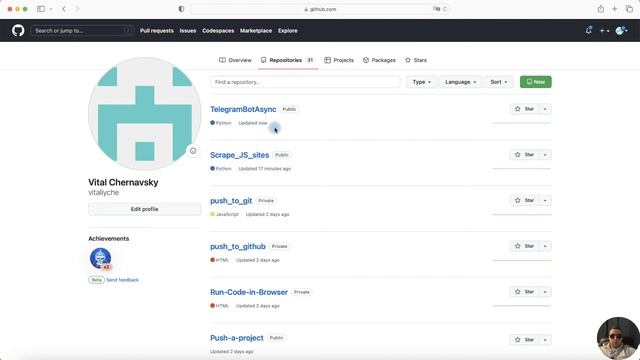Click the github.com address bar
The image size is (640, 360).
click(x=320, y=9)
